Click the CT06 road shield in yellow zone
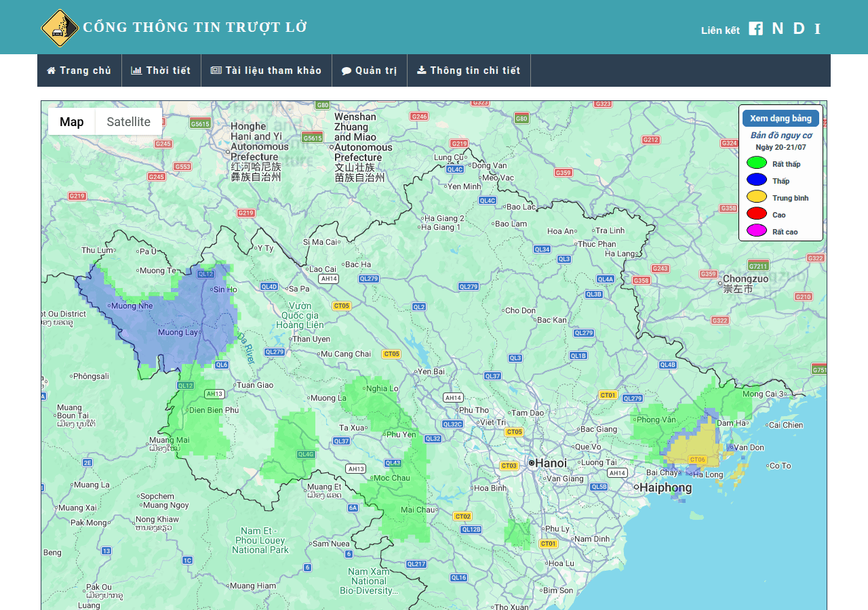The width and height of the screenshot is (868, 610). 697,460
